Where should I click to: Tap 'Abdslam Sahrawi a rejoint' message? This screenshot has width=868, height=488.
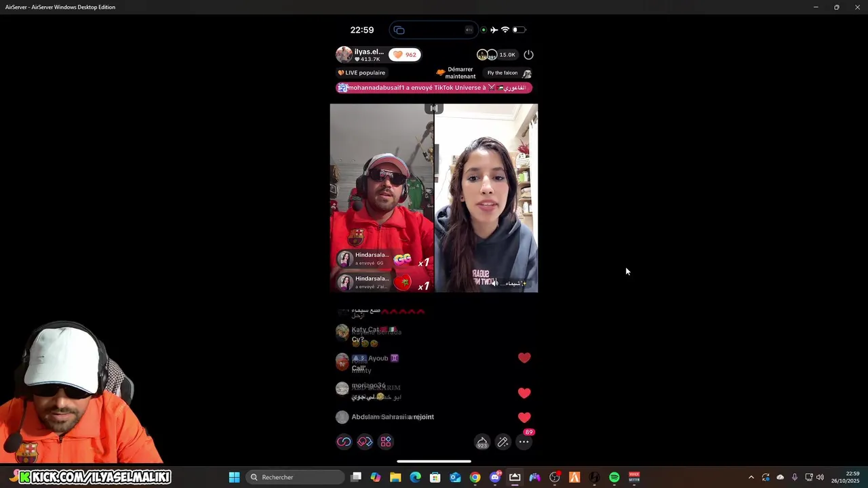(x=393, y=417)
